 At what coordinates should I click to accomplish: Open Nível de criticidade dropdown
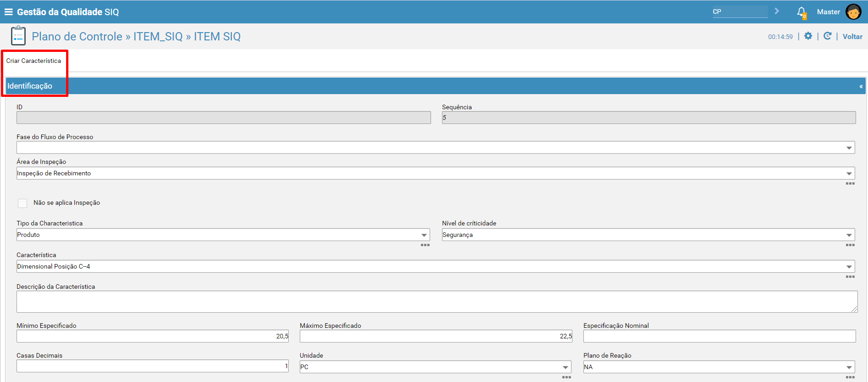click(648, 235)
